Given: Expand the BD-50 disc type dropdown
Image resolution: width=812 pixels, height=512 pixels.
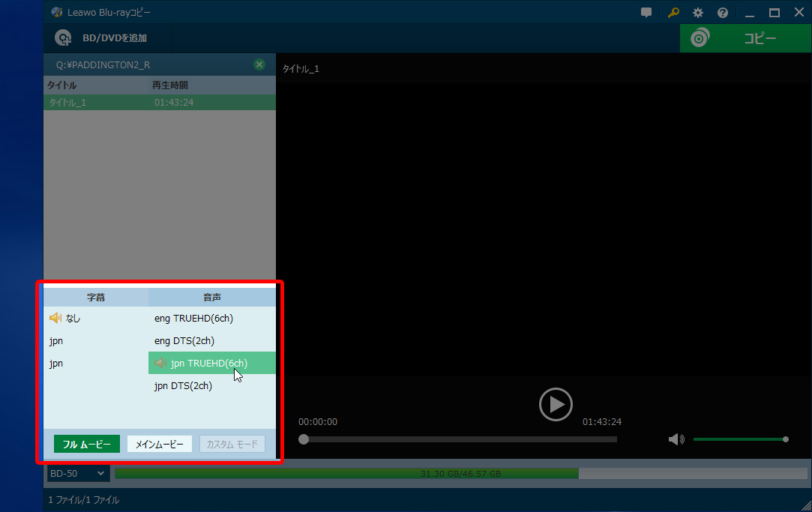Looking at the screenshot, I should tap(77, 473).
